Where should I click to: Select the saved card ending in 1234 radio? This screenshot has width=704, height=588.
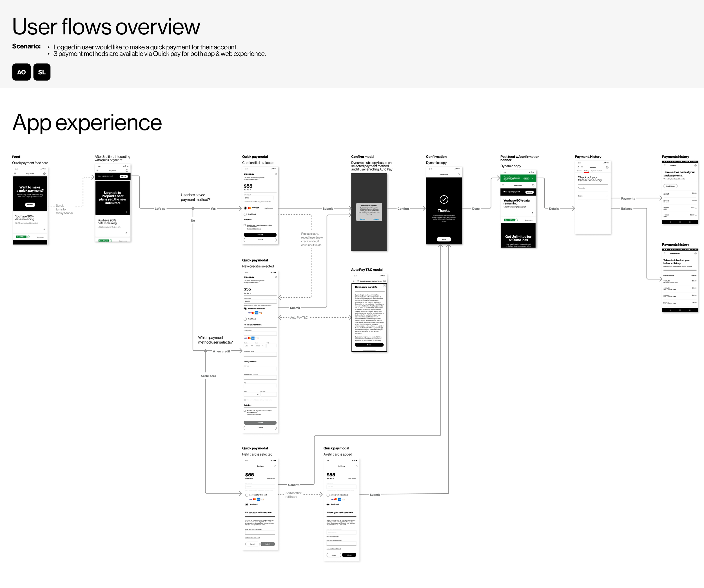tap(245, 208)
